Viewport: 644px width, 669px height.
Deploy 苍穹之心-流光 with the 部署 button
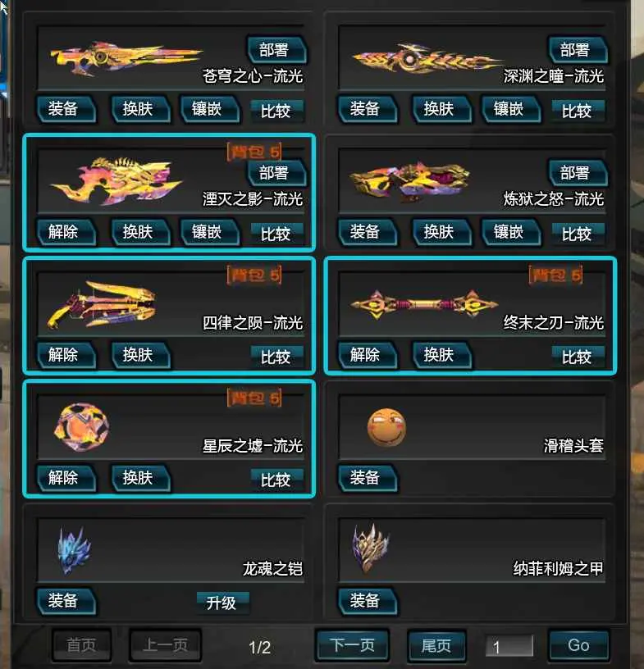coord(276,50)
